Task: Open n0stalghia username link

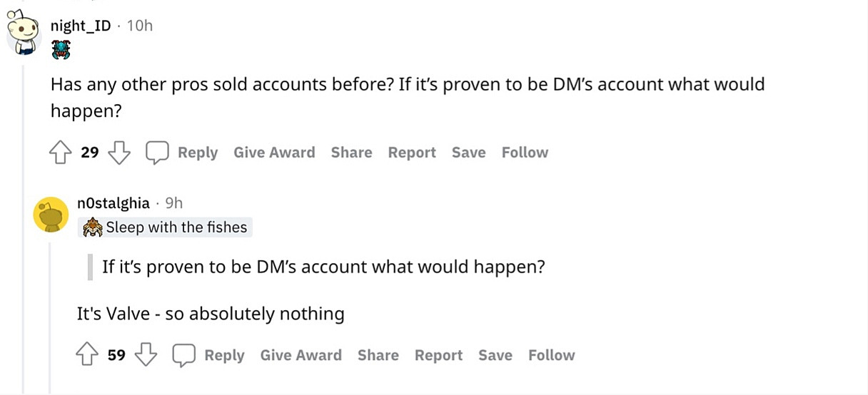Action: tap(113, 203)
